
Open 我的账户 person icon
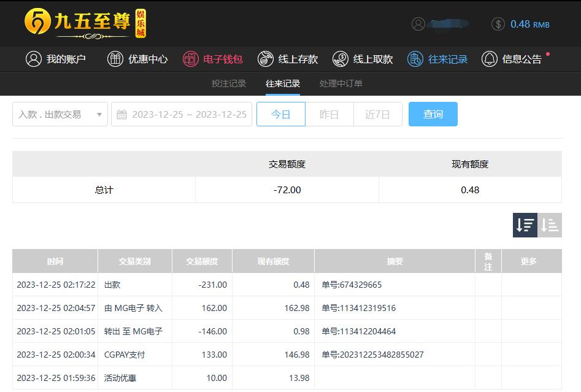(x=33, y=59)
